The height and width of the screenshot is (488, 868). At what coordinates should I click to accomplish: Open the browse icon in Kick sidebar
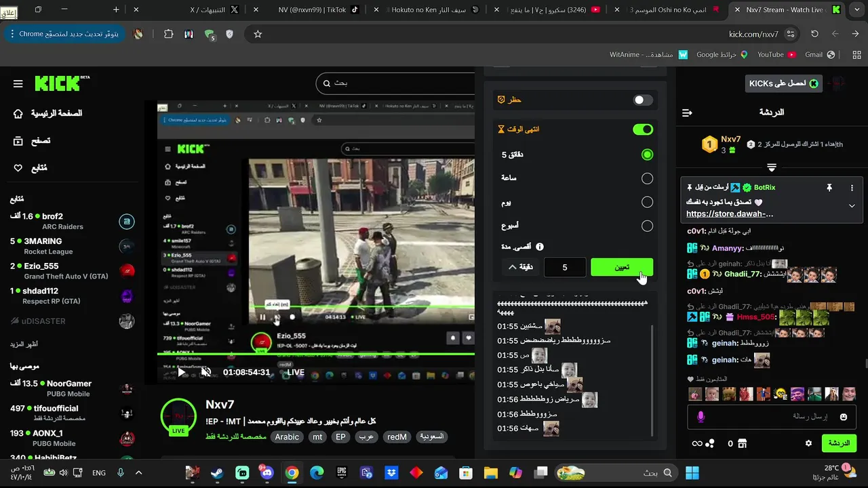pos(18,141)
